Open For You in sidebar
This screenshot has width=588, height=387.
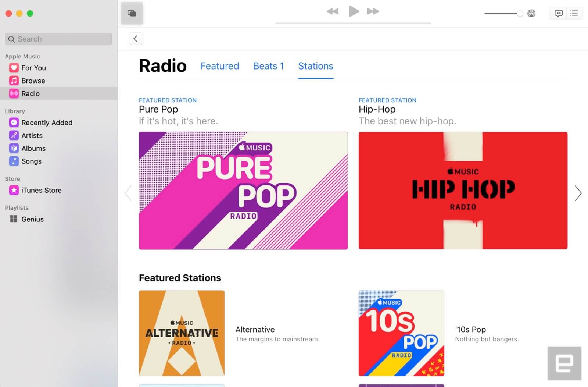pyautogui.click(x=33, y=68)
